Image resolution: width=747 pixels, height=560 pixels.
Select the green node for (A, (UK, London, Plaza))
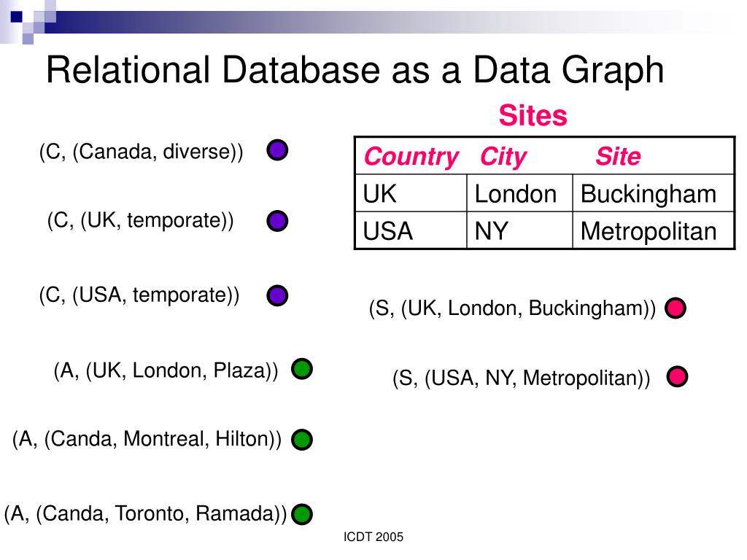302,368
